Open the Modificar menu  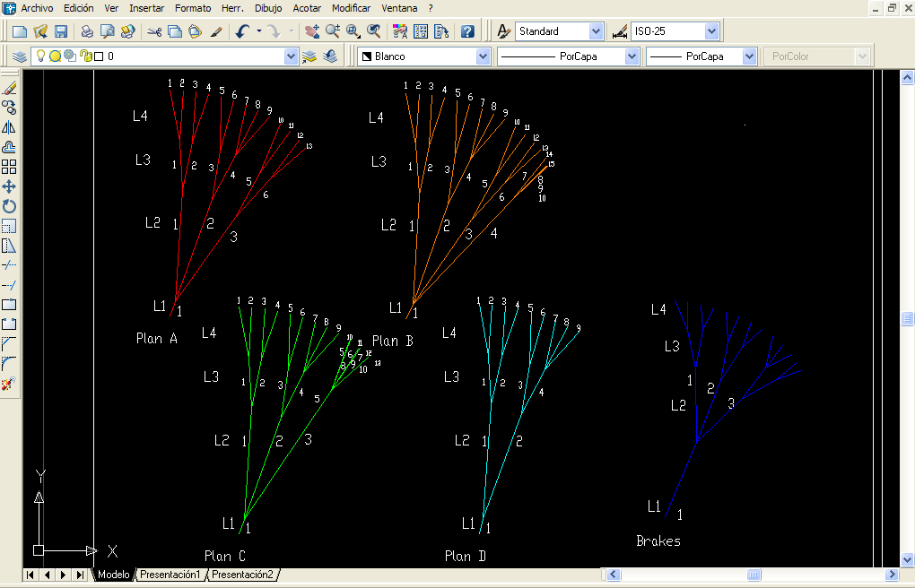[x=352, y=8]
